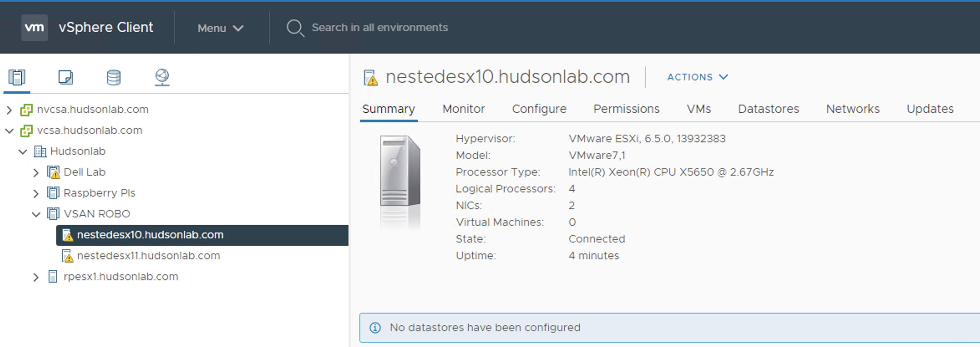
Task: Expand the Dell Lab cluster
Action: click(x=36, y=173)
